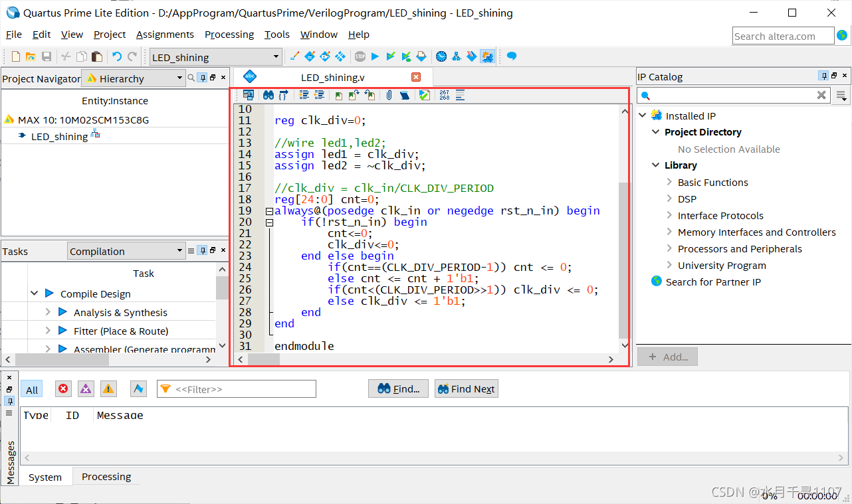852x504 pixels.
Task: Open the Tools menu
Action: click(277, 35)
